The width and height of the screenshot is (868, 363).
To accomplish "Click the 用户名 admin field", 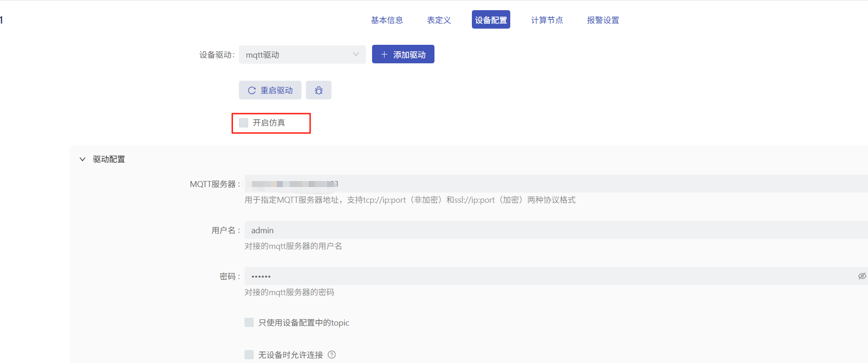I will [556, 230].
